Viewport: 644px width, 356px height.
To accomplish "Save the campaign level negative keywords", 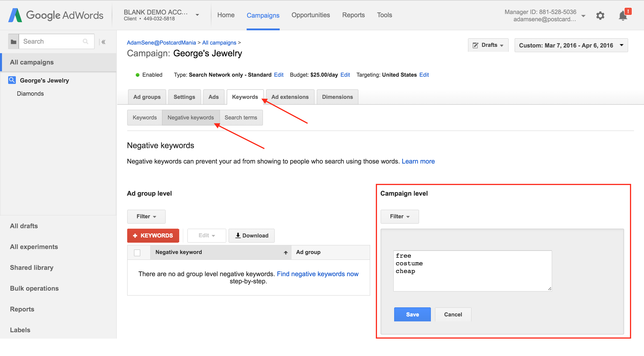I will point(412,314).
